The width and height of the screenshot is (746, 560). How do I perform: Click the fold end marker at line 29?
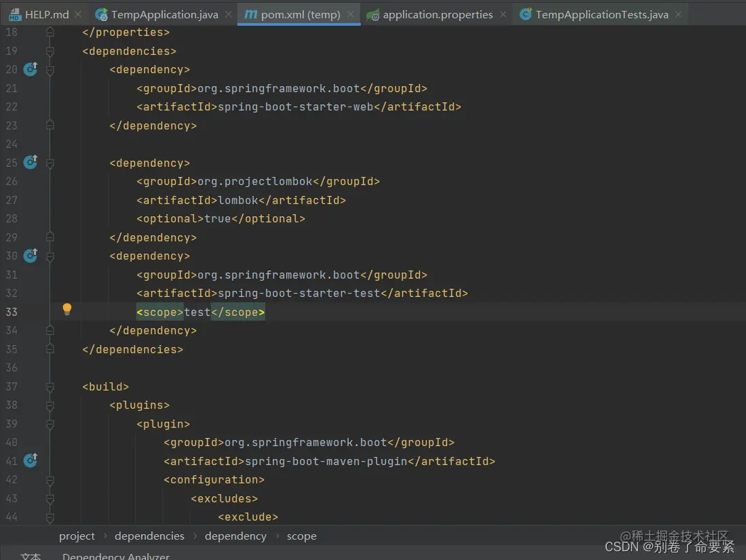tap(50, 237)
